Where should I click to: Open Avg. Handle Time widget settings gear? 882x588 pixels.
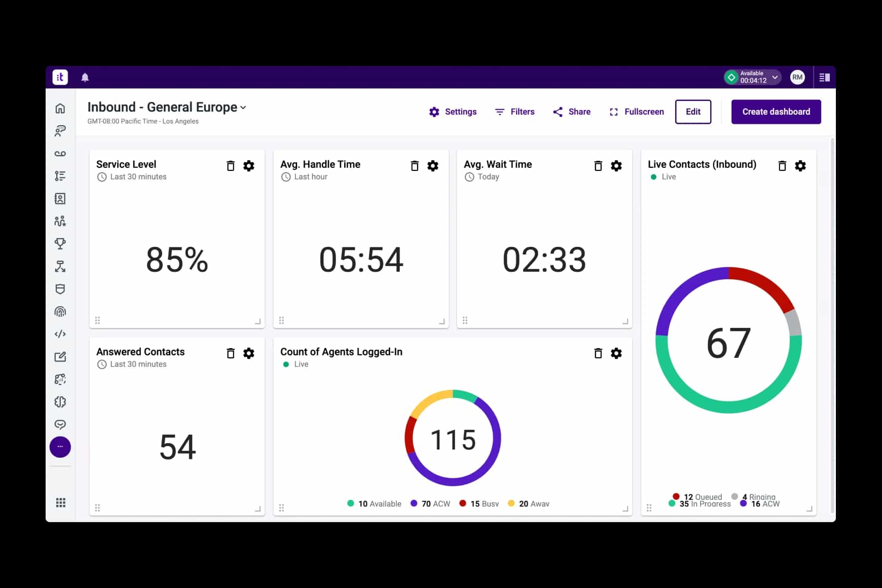[433, 166]
